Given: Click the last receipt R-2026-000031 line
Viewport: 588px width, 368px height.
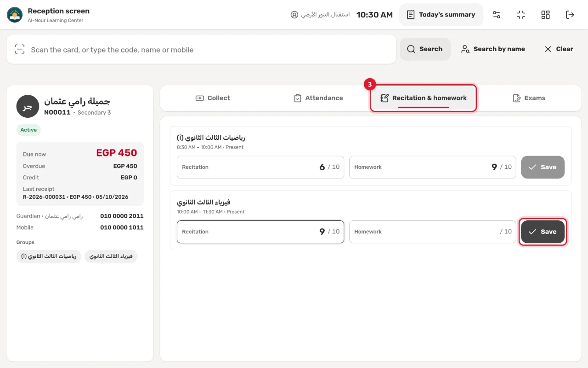Looking at the screenshot, I should (76, 197).
